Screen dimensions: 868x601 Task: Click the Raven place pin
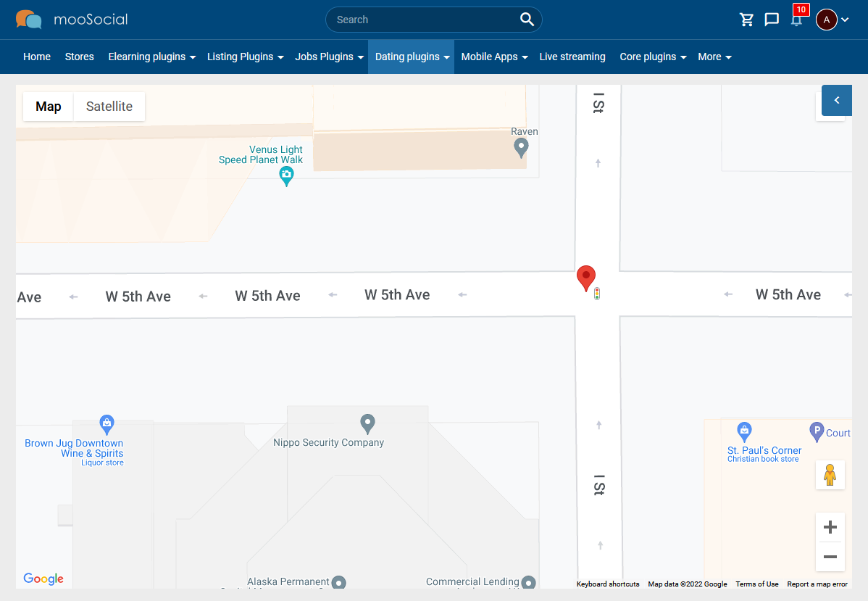tap(521, 148)
